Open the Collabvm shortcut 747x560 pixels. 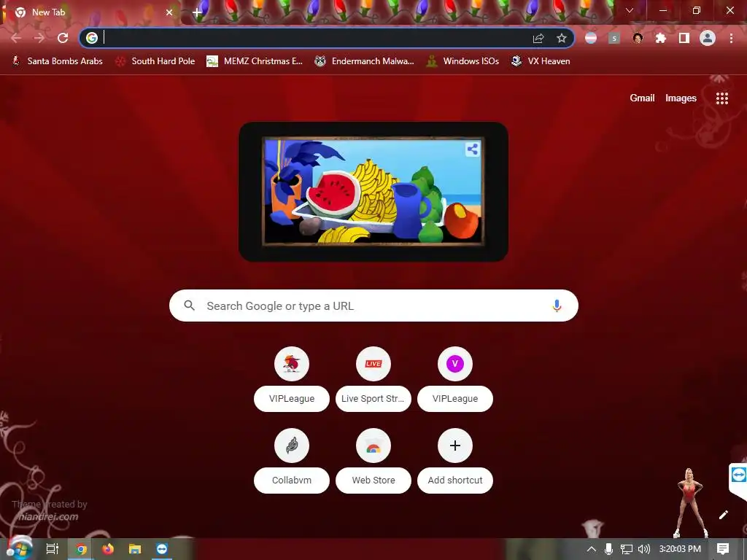tap(292, 461)
